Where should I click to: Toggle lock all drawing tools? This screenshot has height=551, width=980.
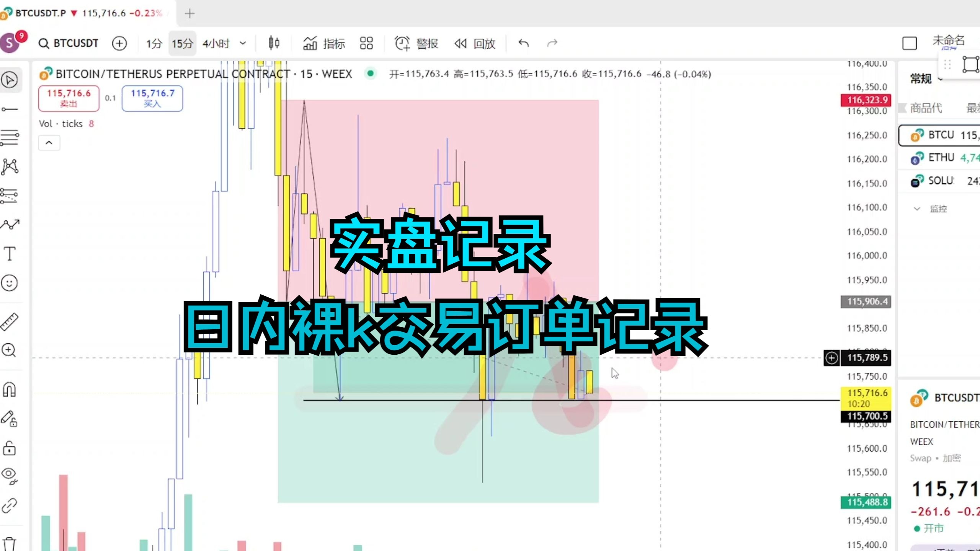[10, 448]
